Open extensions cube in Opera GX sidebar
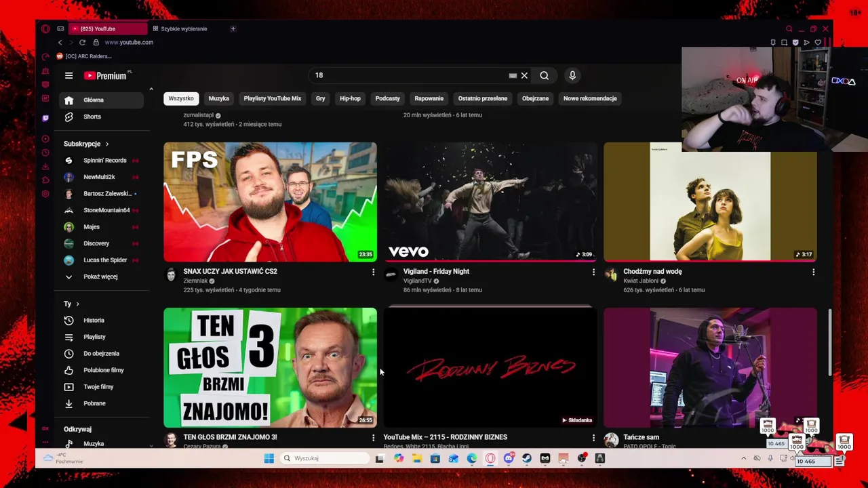The width and height of the screenshot is (868, 488). point(45,180)
